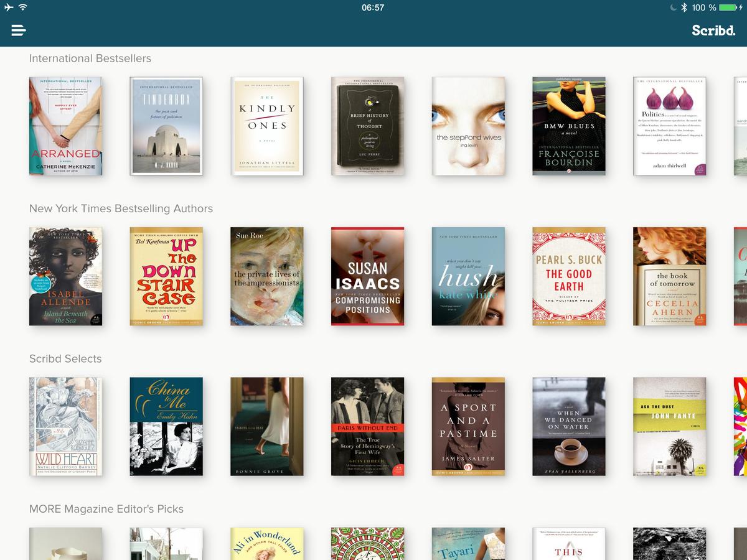Open The Stepford Wives by Ira Levin

[468, 126]
